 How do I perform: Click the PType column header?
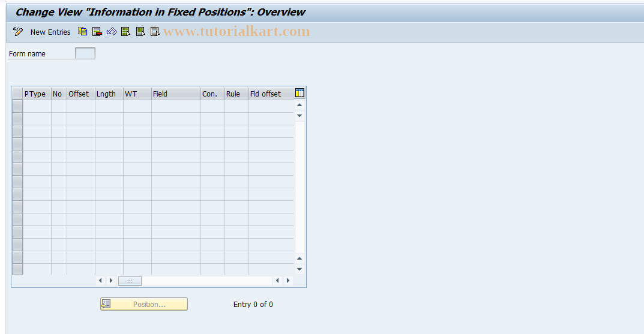pos(37,94)
